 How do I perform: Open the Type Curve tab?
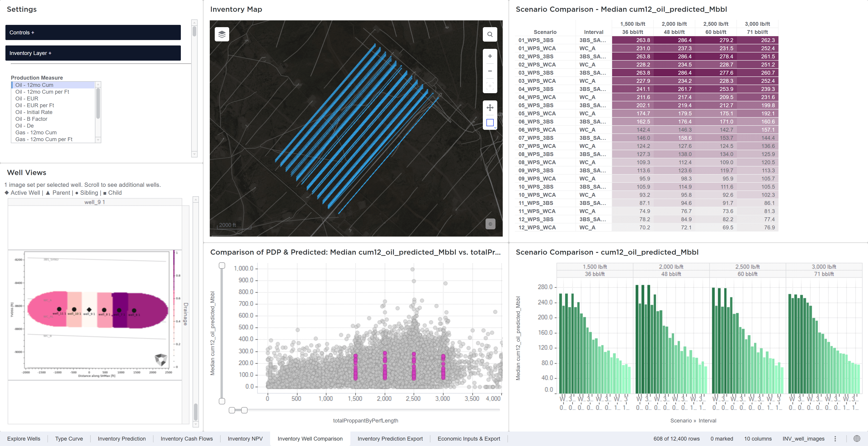[x=69, y=439]
